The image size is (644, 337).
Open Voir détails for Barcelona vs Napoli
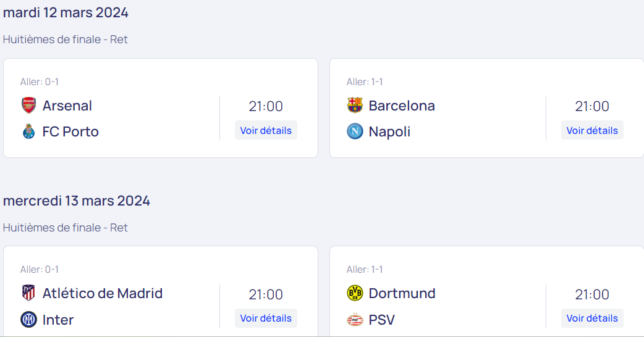point(592,130)
